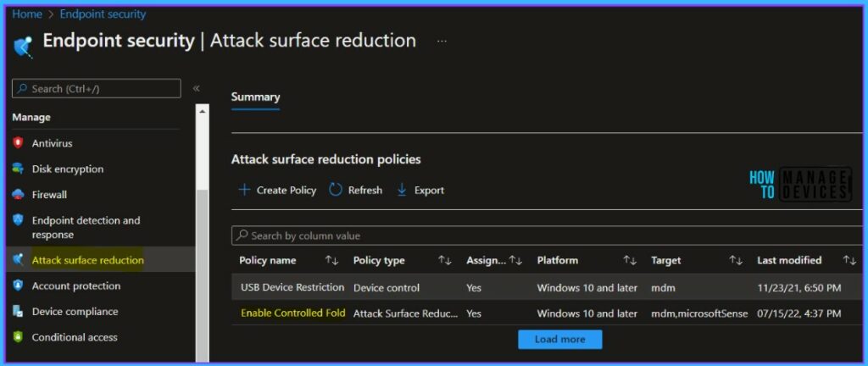Click the Endpoint security shield icon in header

(x=22, y=47)
